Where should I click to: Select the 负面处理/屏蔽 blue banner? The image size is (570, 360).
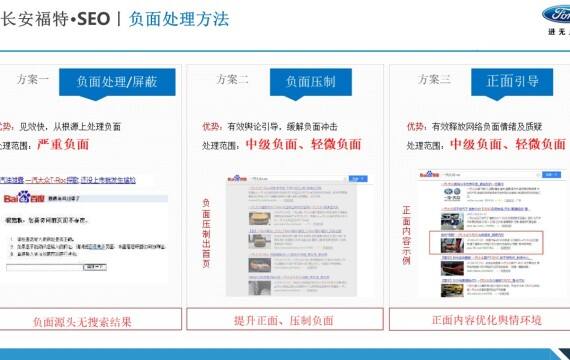point(117,82)
